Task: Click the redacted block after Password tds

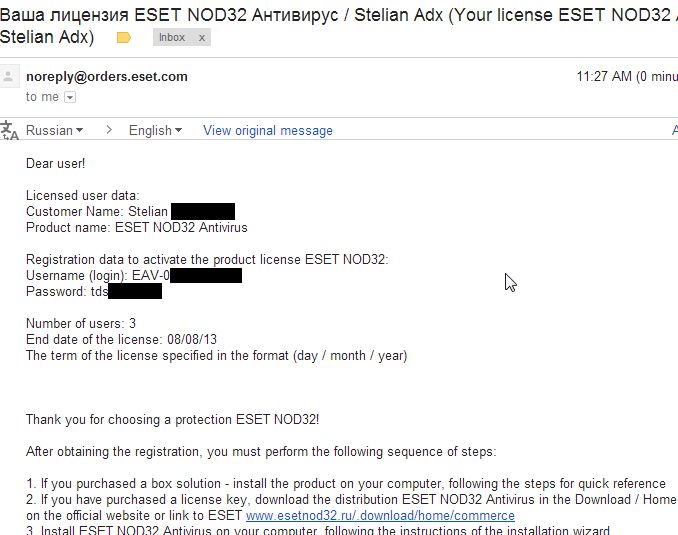Action: point(134,291)
